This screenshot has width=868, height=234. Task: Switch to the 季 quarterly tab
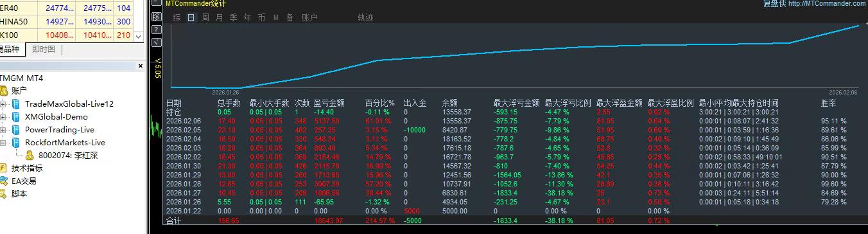coord(233,18)
